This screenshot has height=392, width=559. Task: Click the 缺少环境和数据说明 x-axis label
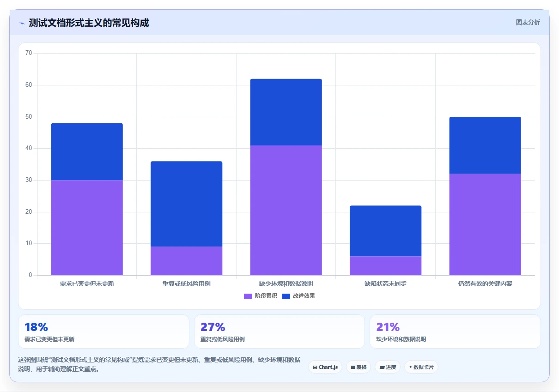(x=286, y=283)
